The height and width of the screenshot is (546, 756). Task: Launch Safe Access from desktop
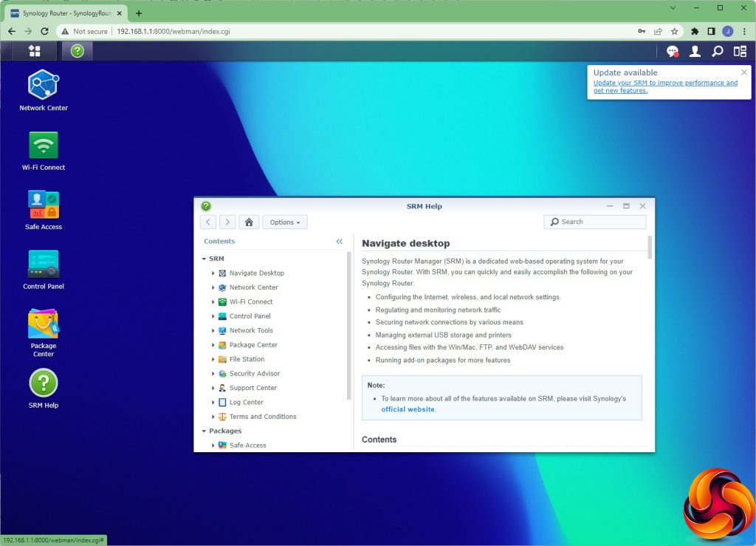pos(44,210)
